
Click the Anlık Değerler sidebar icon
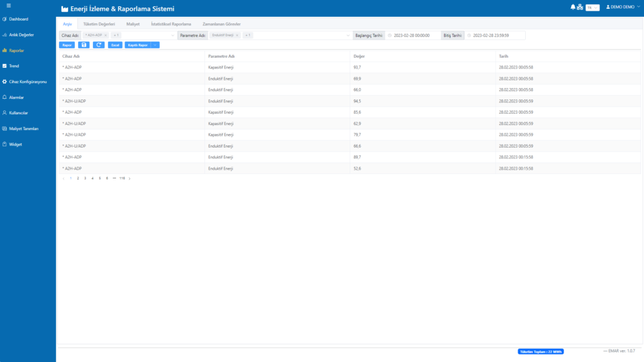[x=4, y=35]
